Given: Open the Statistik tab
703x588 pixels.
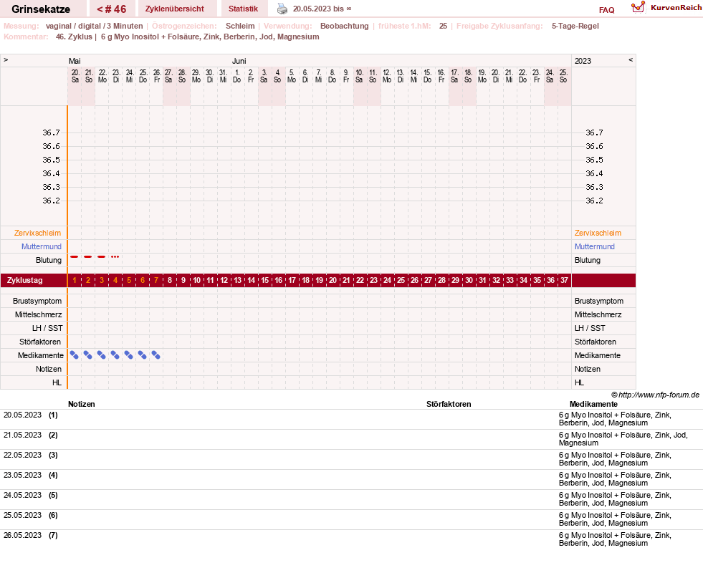Looking at the screenshot, I should (243, 9).
